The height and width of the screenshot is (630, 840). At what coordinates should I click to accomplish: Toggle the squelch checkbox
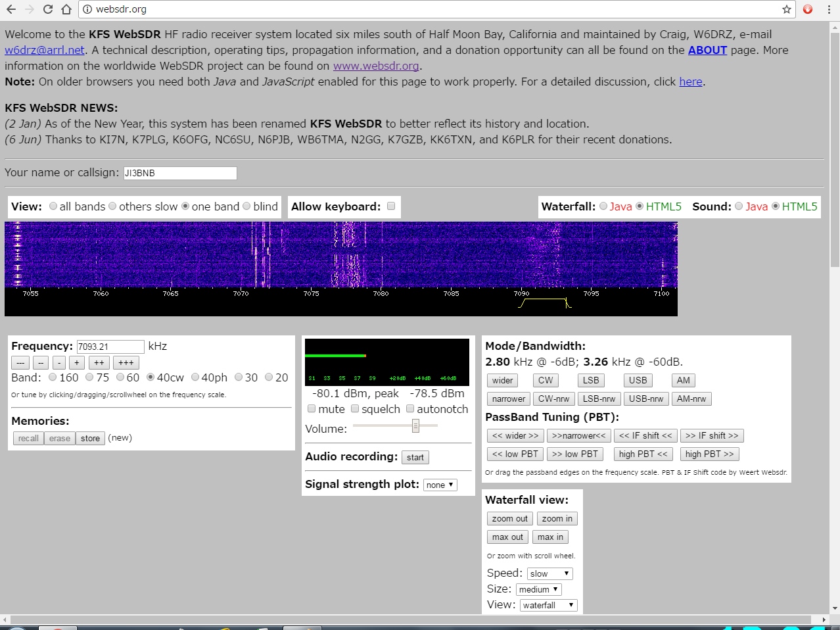(355, 409)
